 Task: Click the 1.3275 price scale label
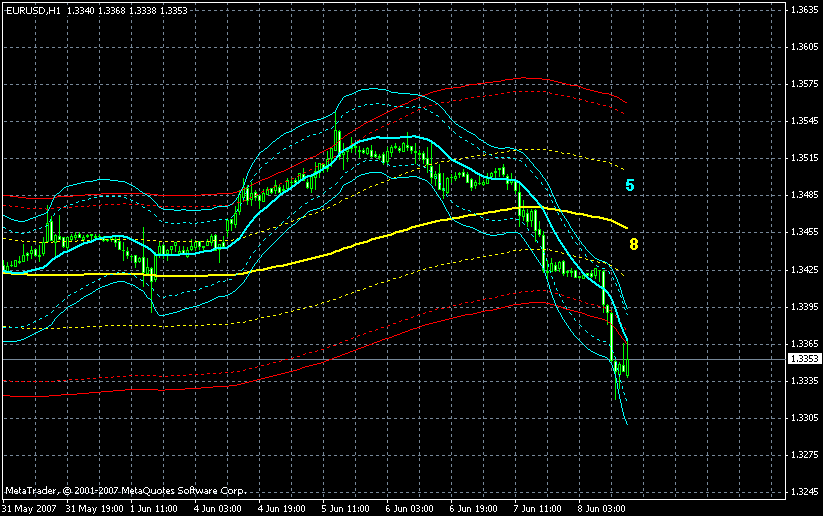pyautogui.click(x=805, y=455)
